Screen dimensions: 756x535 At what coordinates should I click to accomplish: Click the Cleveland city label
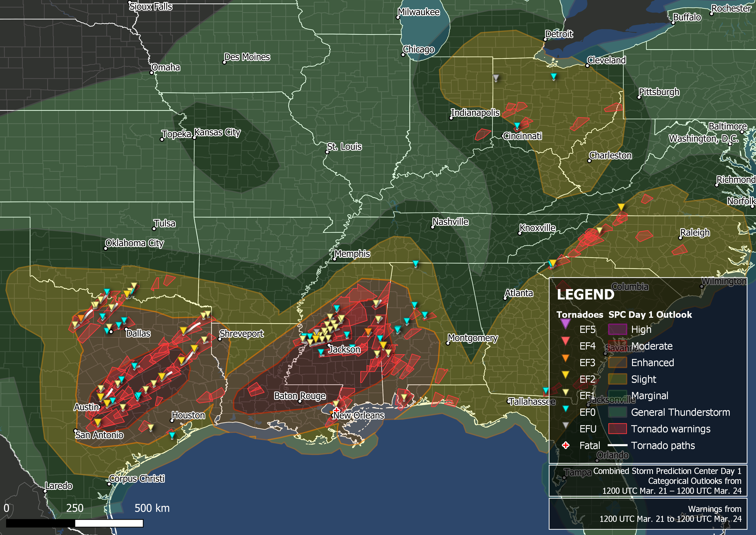[x=607, y=60]
